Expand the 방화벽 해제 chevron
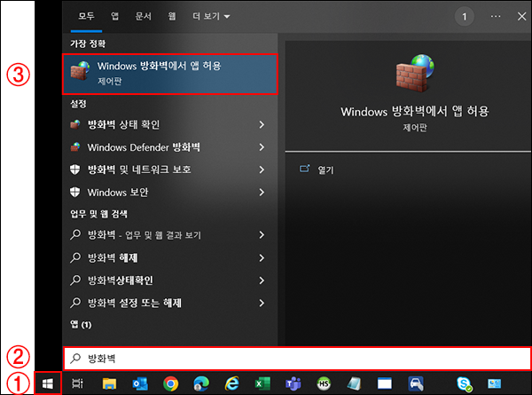The image size is (532, 395). 262,257
